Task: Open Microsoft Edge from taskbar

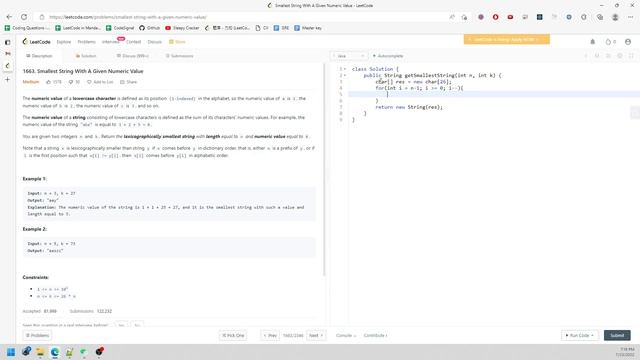Action: pyautogui.click(x=55, y=352)
